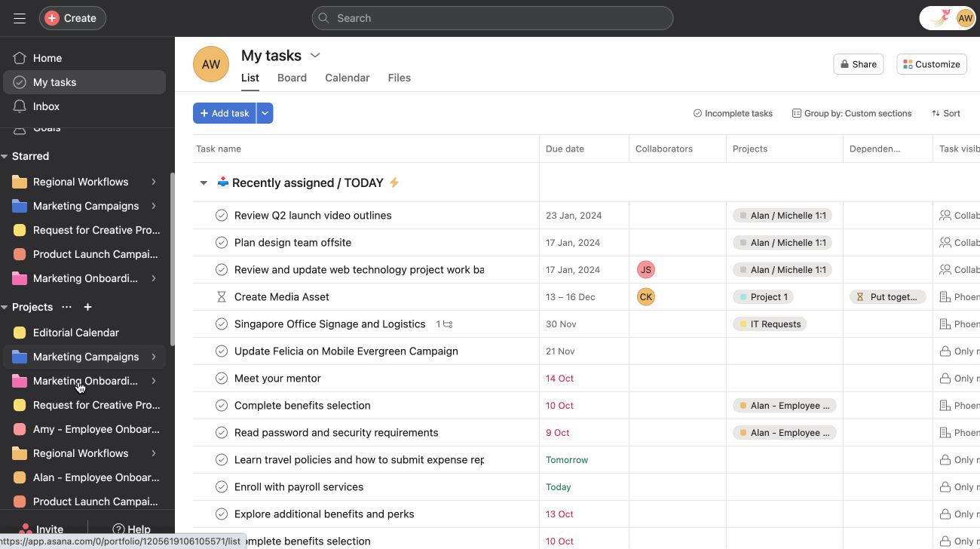Screen dimensions: 980x549
Task: Click the hourglass icon for Create Media Asset
Action: tap(222, 297)
